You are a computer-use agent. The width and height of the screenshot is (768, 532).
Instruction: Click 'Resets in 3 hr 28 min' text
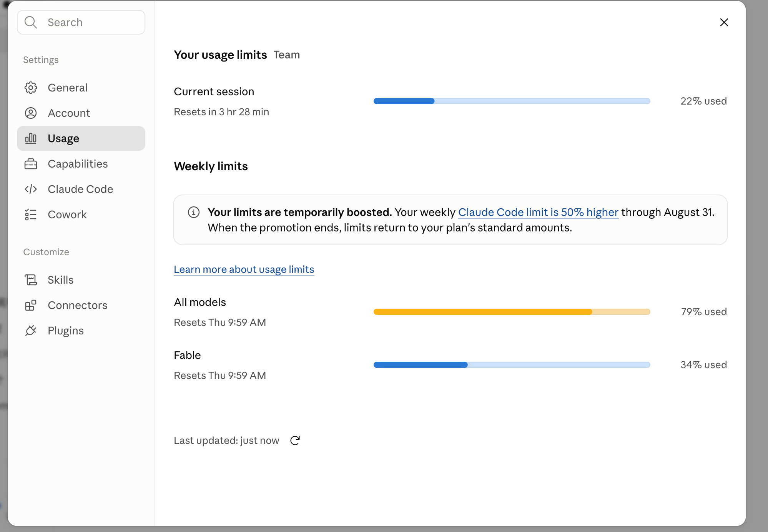pos(221,112)
